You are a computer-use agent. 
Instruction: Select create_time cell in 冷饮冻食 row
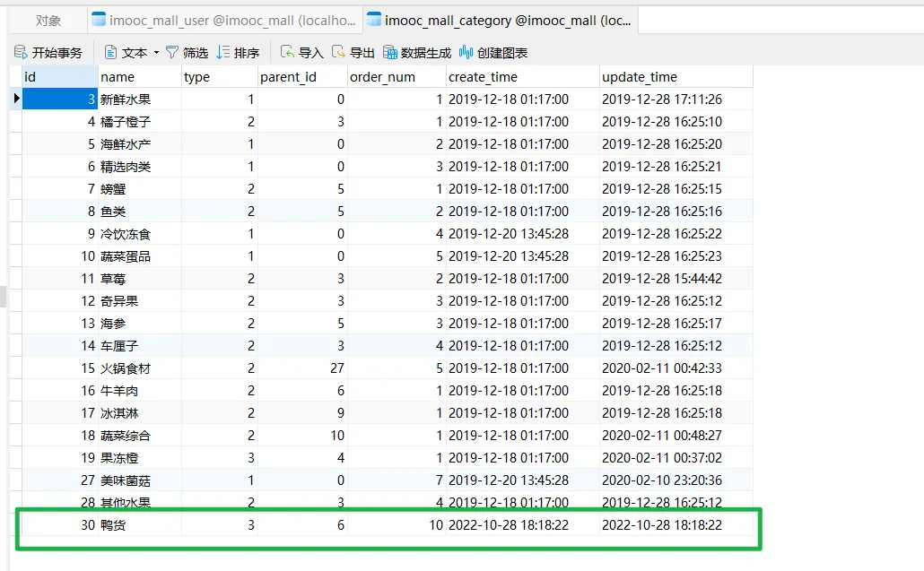[x=523, y=234]
